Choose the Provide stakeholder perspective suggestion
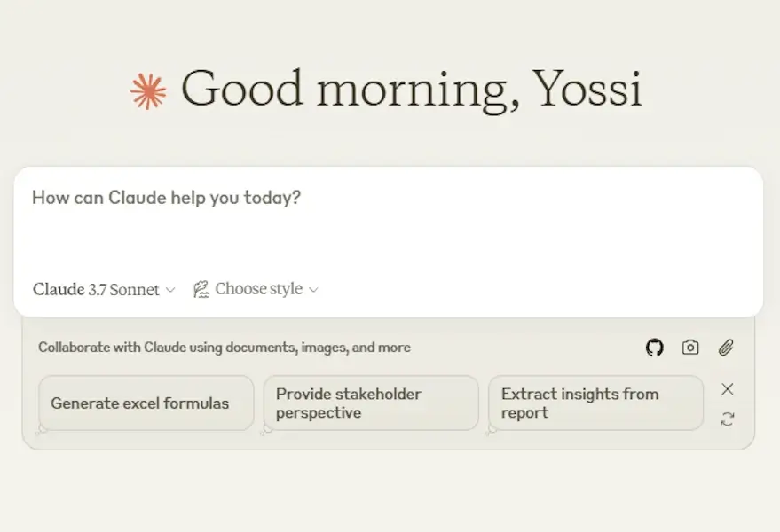780x532 pixels. pos(371,403)
